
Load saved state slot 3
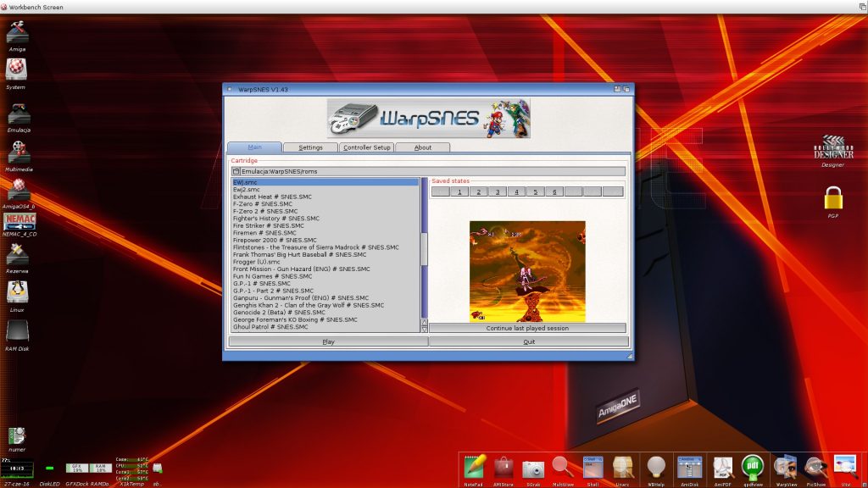click(x=497, y=192)
